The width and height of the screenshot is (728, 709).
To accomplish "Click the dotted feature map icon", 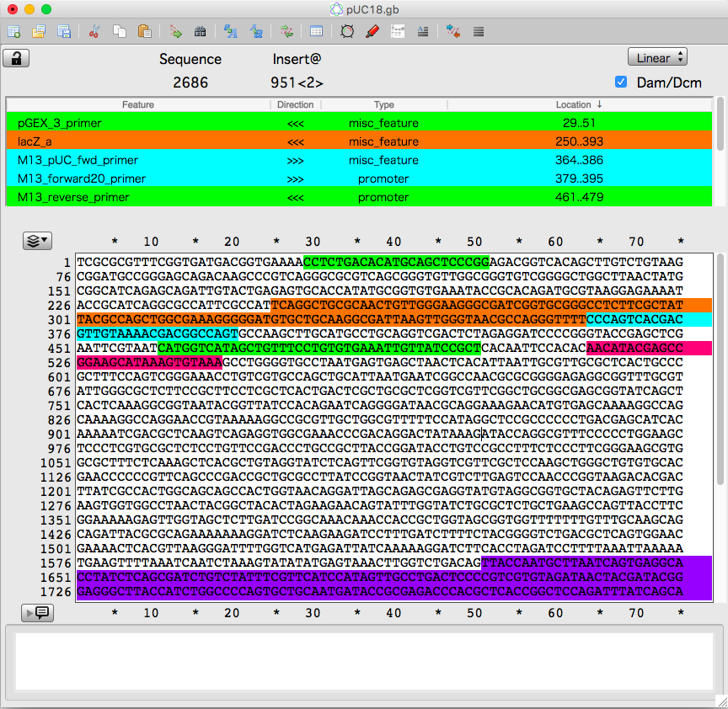I will [x=398, y=31].
